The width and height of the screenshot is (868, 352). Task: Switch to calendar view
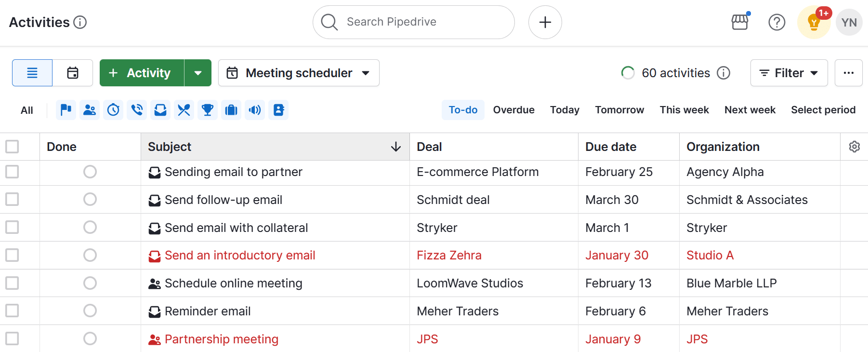[72, 73]
